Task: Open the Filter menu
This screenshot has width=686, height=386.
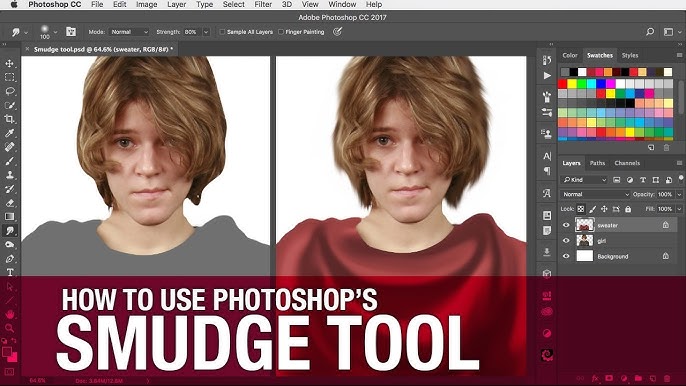Action: point(263,4)
